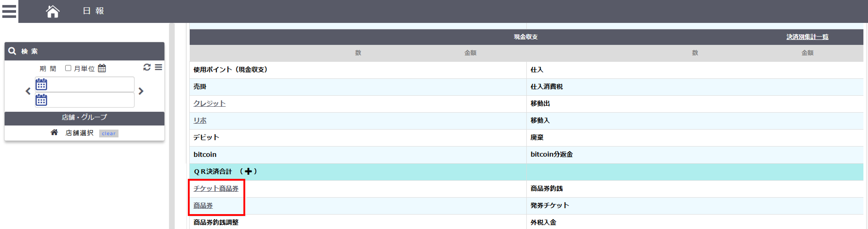Open the クレジット link
Viewport: 868px width, 229px height.
click(x=209, y=104)
